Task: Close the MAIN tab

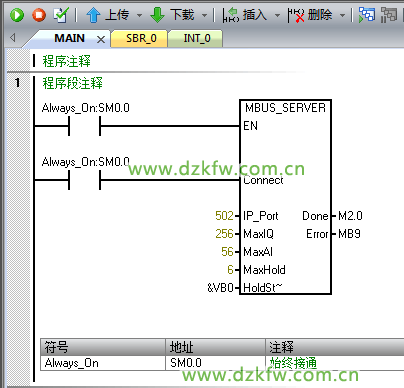Action: tap(101, 40)
